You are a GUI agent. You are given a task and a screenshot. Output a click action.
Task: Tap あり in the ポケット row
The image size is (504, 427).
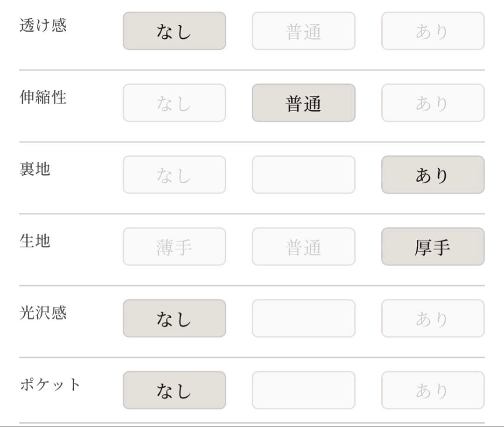[433, 391]
